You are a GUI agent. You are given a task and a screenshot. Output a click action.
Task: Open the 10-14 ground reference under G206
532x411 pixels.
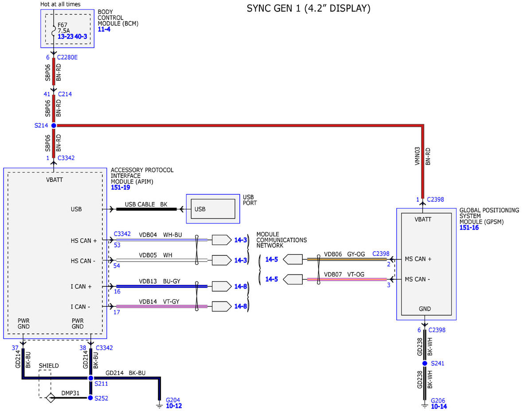point(439,406)
